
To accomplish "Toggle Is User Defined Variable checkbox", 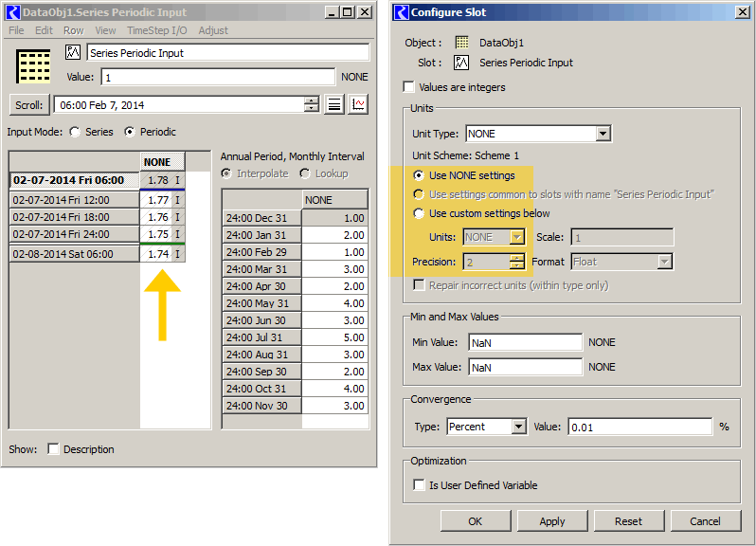I will 419,484.
